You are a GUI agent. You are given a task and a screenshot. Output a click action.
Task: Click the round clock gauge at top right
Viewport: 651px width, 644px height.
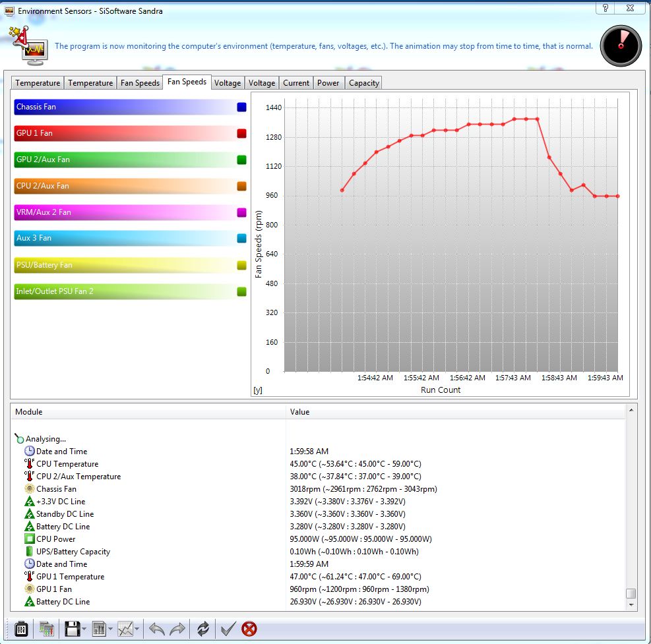621,45
